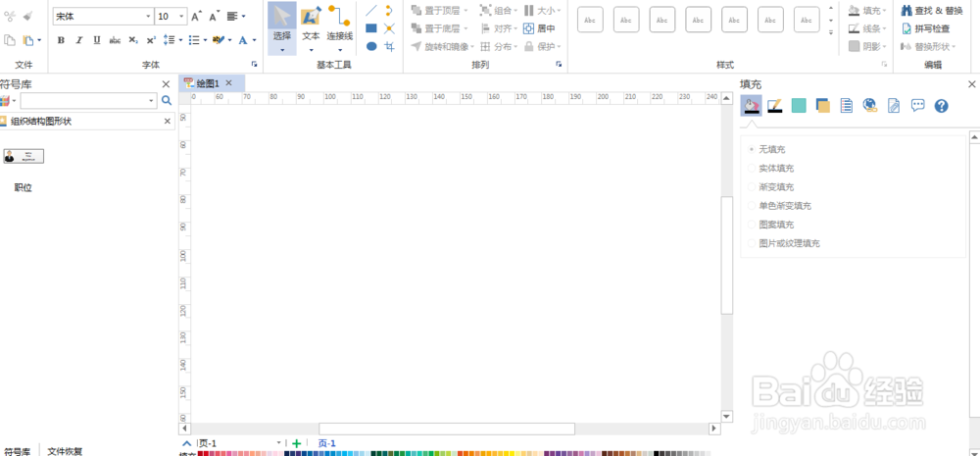Open the Shadow overlapping squares panel tab
Viewport: 980px width, 456px height.
822,106
